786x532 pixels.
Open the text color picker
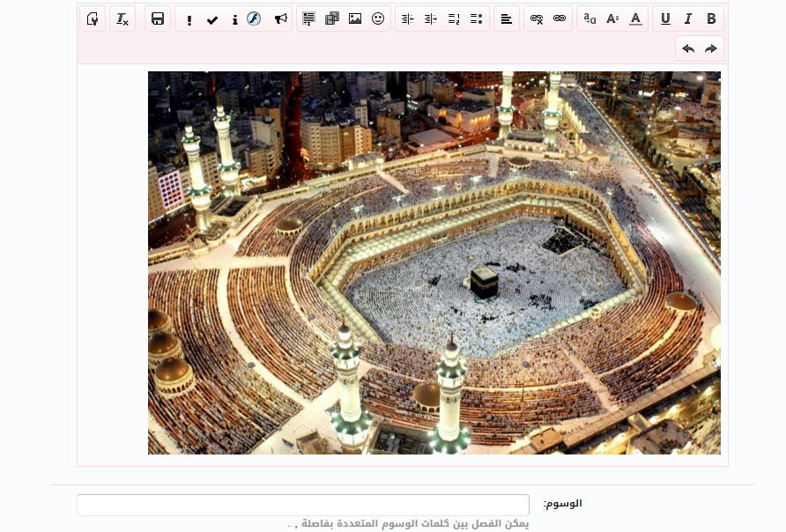pos(635,19)
